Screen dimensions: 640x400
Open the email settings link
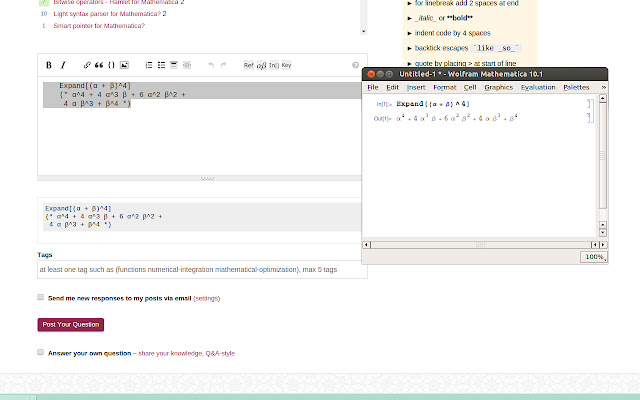click(207, 298)
